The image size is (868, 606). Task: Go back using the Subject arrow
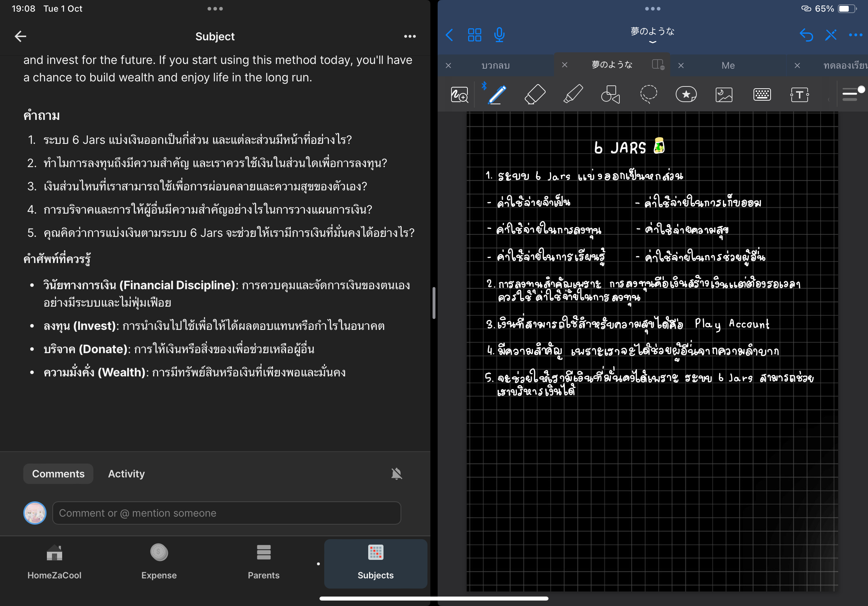20,37
